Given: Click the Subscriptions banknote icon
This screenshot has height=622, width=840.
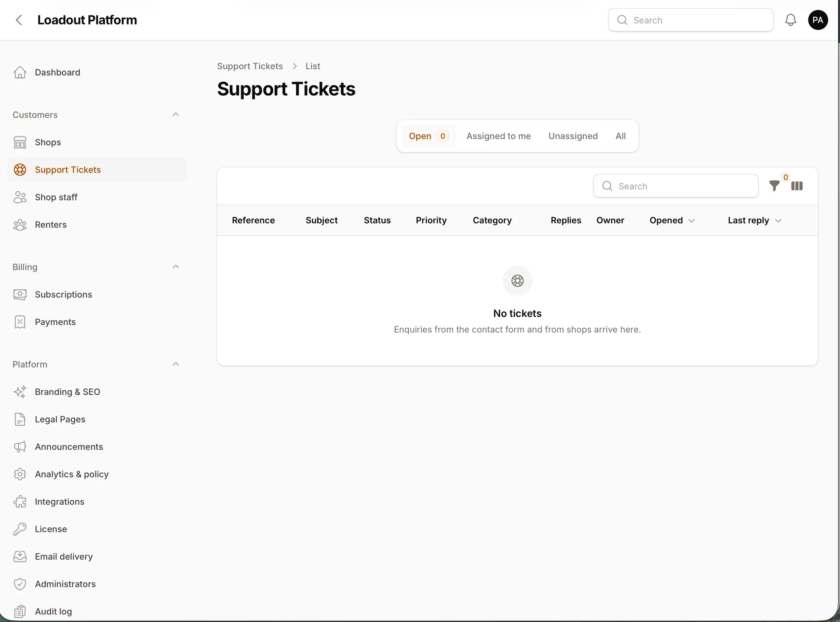Looking at the screenshot, I should click(x=20, y=295).
